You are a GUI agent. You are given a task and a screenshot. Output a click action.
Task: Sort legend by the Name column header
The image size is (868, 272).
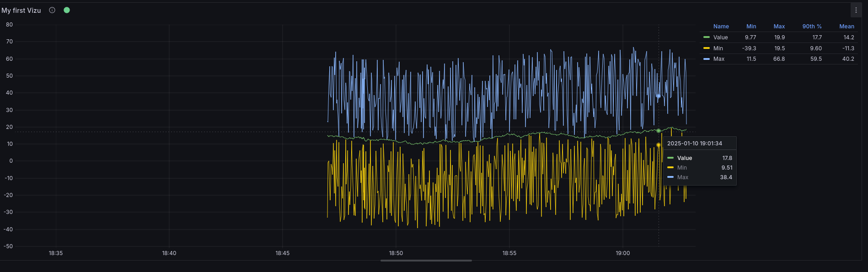pos(721,27)
